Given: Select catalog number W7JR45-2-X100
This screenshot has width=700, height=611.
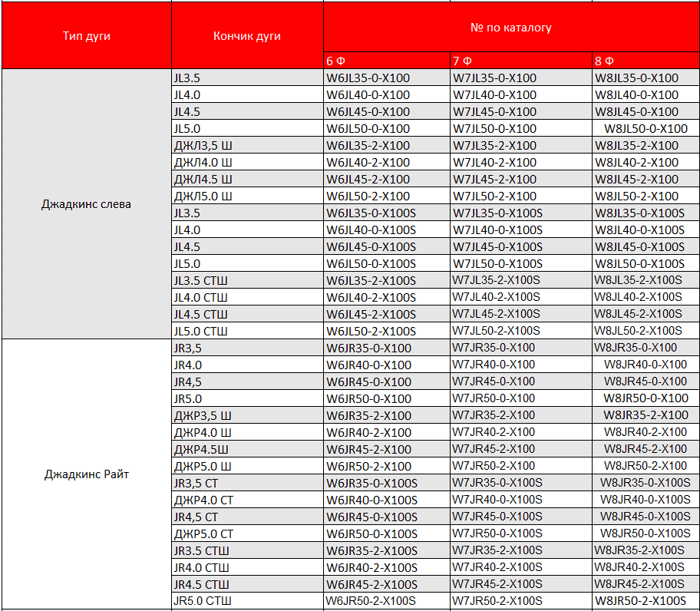Looking at the screenshot, I should point(494,449).
